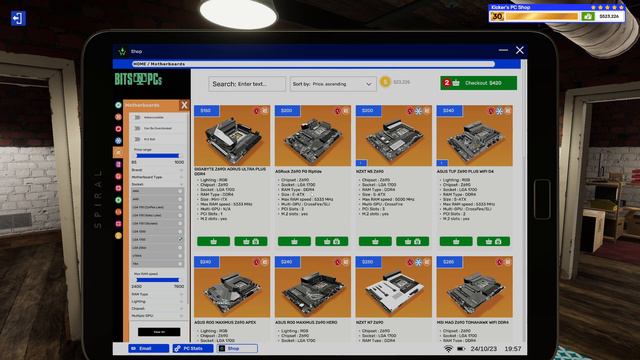This screenshot has height=360, width=640.
Task: Open the ASUS ROG MAXIMUS Z690 APEX image
Action: [232, 287]
